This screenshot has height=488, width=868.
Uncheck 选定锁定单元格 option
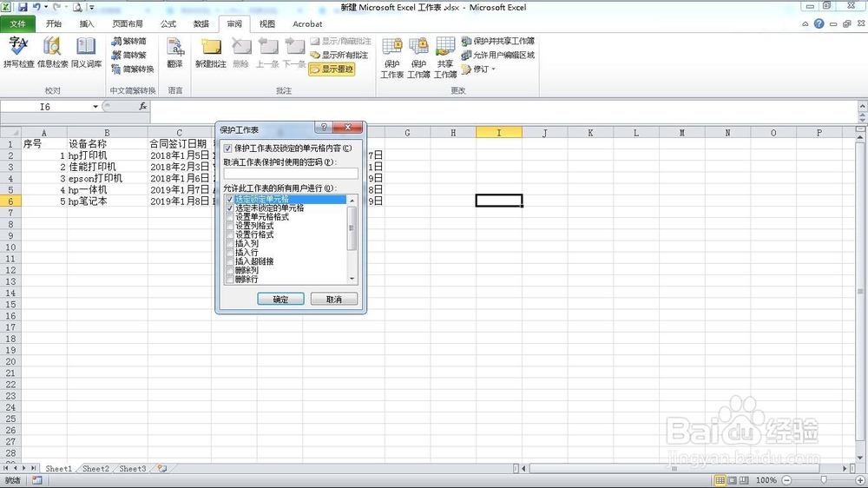[x=230, y=199]
